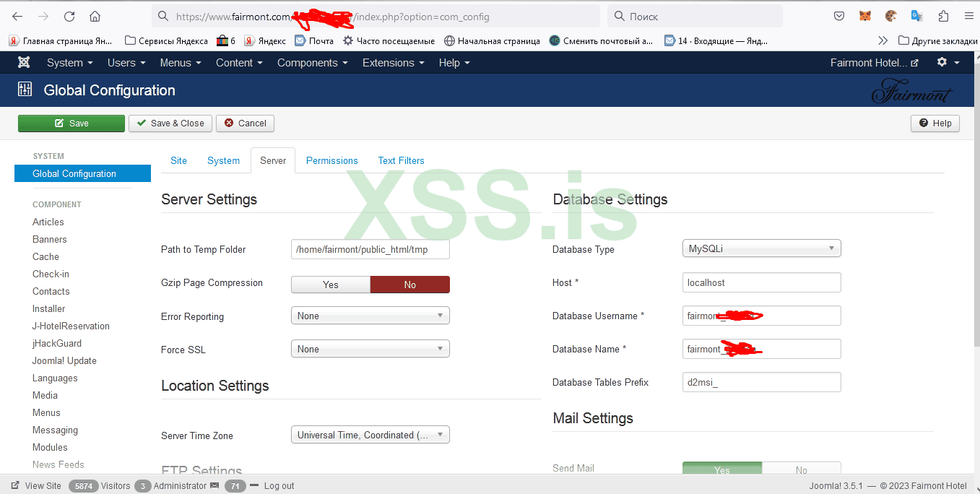Switch to the Text Filters tab
This screenshot has height=494, width=980.
(401, 160)
